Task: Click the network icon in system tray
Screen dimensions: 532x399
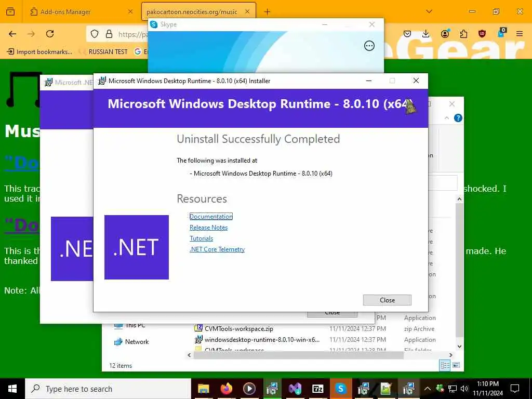Action: (453, 389)
